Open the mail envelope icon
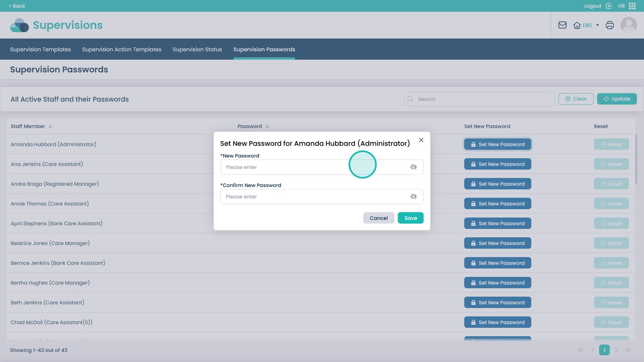Viewport: 644px width, 362px height. pos(562,25)
